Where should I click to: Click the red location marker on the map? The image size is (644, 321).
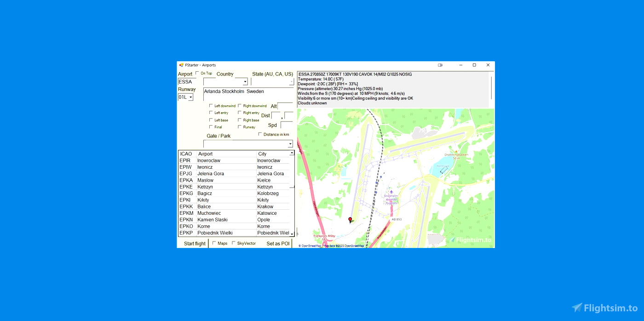click(x=350, y=220)
